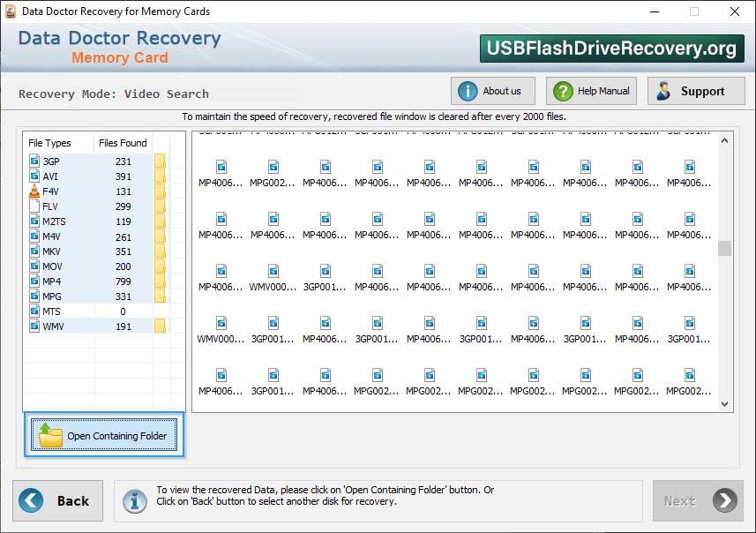Click Open Containing Folder button

tap(104, 435)
